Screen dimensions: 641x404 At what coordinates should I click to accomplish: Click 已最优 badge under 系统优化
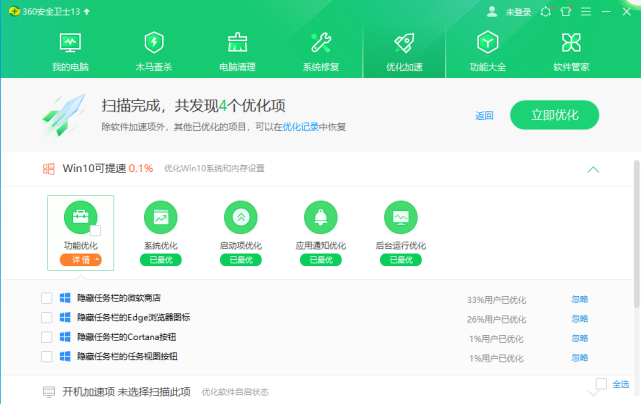161,260
